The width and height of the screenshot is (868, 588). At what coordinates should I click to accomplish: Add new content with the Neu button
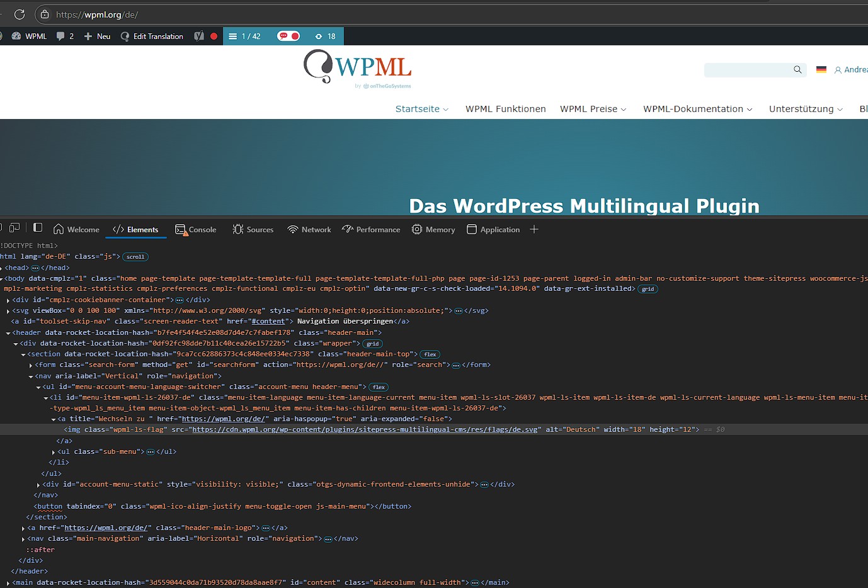click(x=97, y=37)
